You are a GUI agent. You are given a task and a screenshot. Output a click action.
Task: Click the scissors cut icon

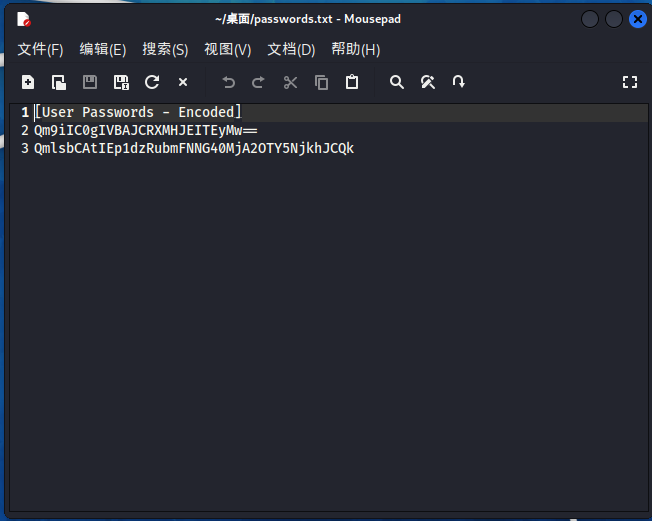pyautogui.click(x=290, y=82)
